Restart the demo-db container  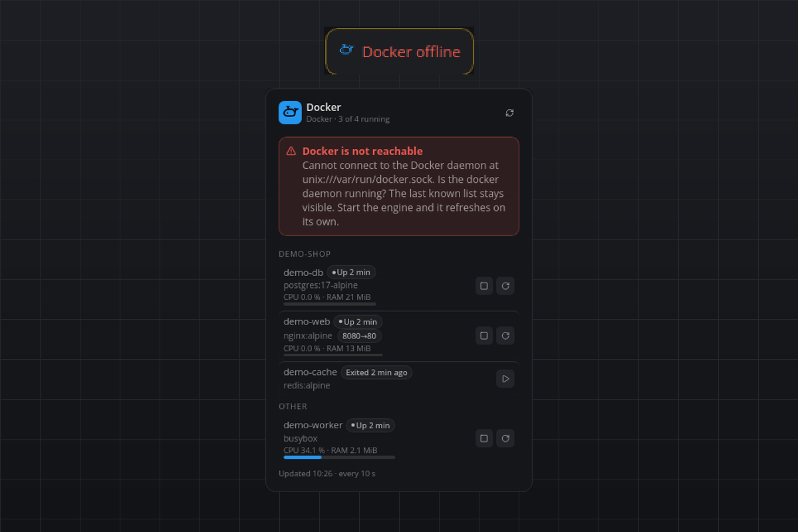click(505, 286)
